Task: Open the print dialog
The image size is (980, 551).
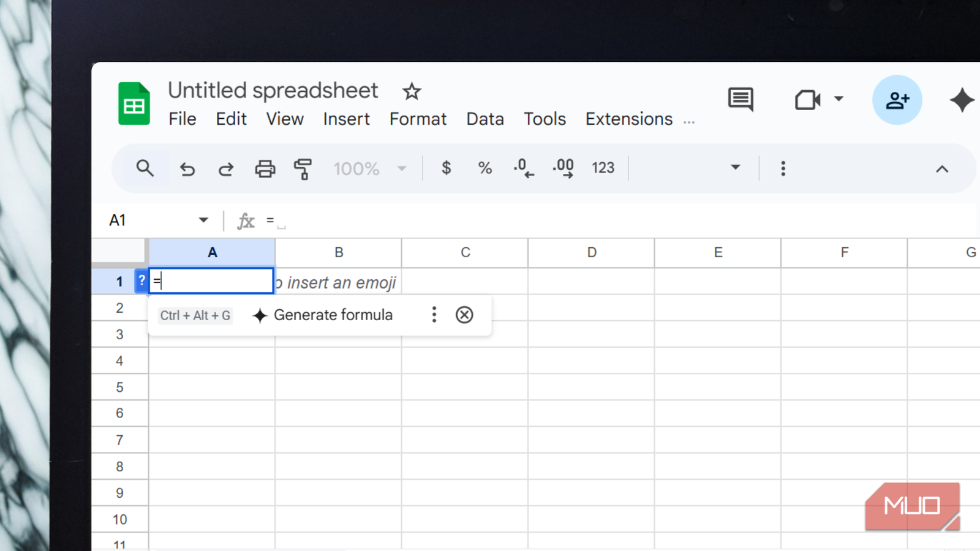Action: point(265,168)
